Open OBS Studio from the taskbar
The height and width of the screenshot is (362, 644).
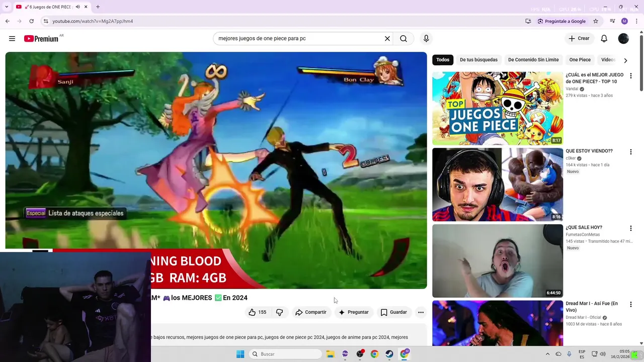pyautogui.click(x=360, y=354)
